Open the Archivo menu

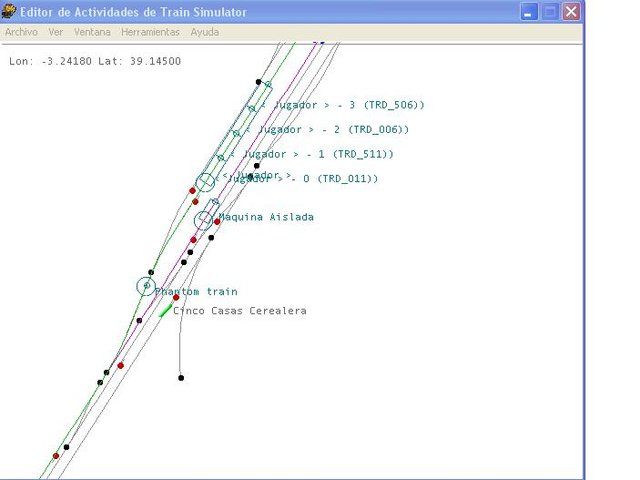(x=21, y=32)
